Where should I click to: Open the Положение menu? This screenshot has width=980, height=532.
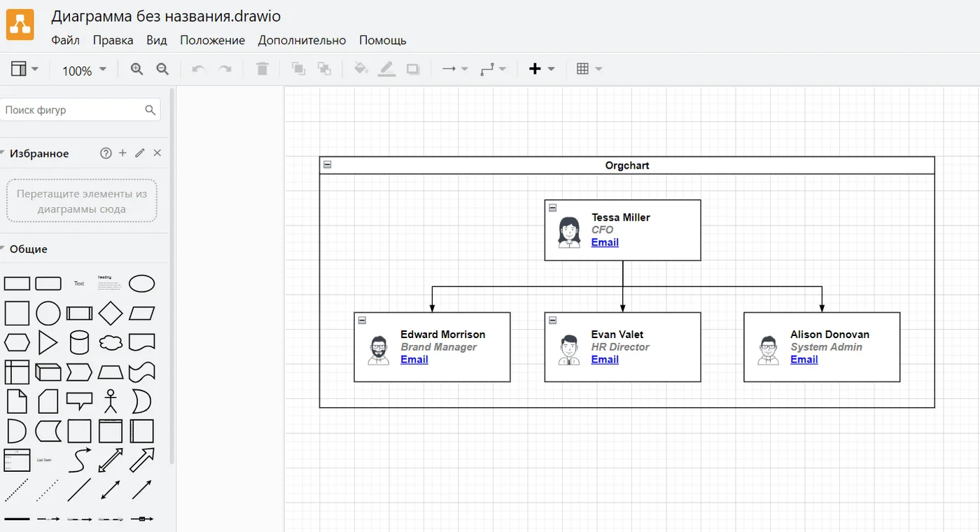tap(212, 40)
